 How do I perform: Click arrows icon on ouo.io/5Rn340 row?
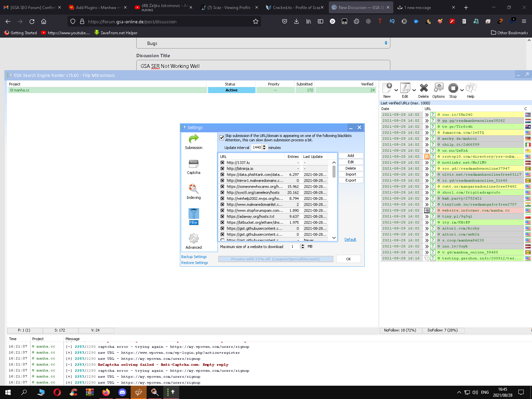pos(427,115)
